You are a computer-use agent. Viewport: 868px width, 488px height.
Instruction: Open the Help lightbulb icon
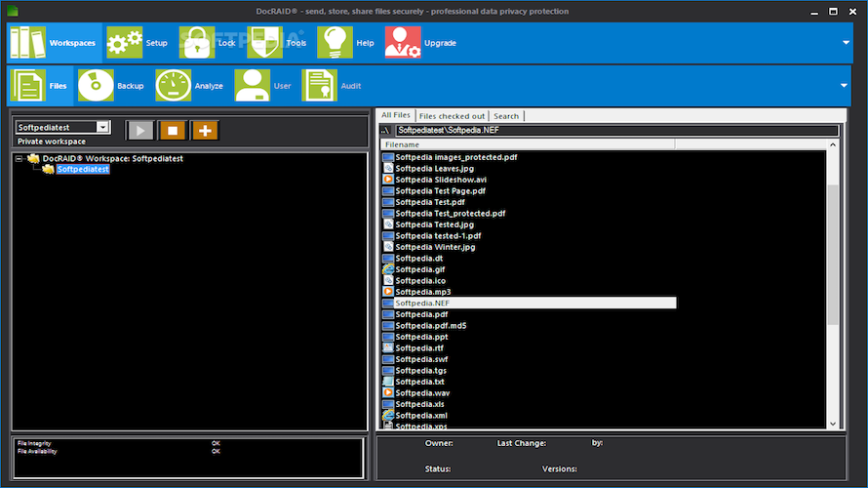click(335, 43)
